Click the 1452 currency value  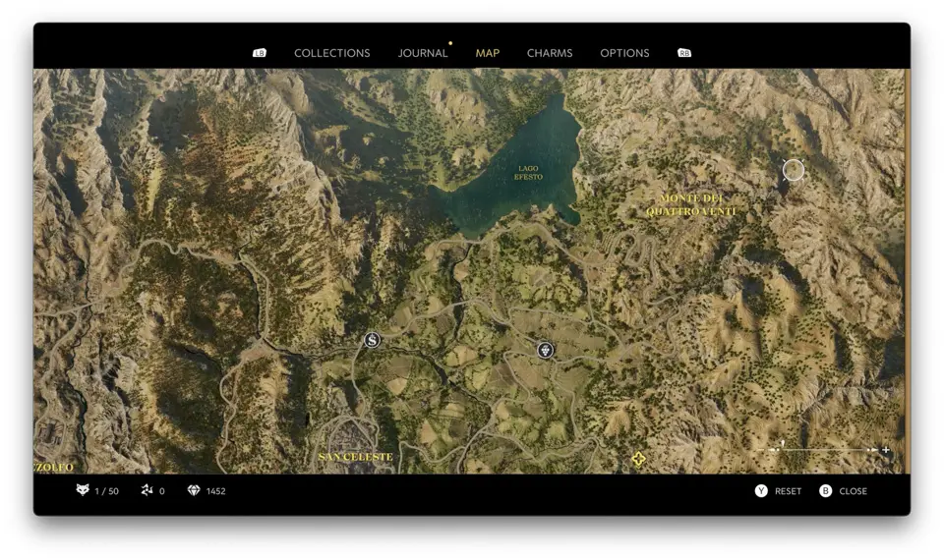[x=215, y=491]
